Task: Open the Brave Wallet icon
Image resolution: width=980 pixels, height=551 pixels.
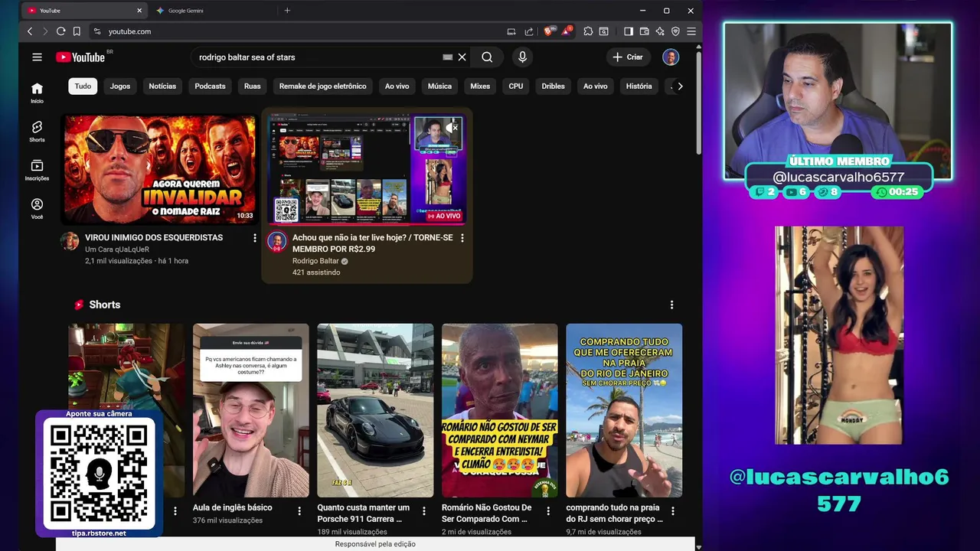Action: (x=644, y=31)
